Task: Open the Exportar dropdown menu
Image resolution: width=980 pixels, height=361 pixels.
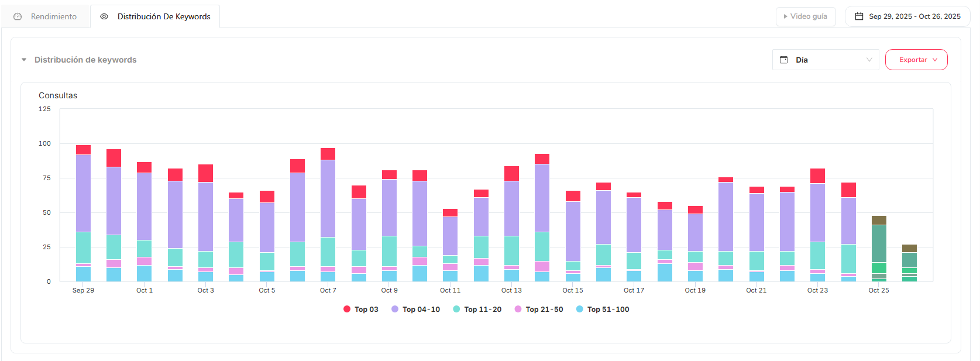Action: (x=916, y=60)
